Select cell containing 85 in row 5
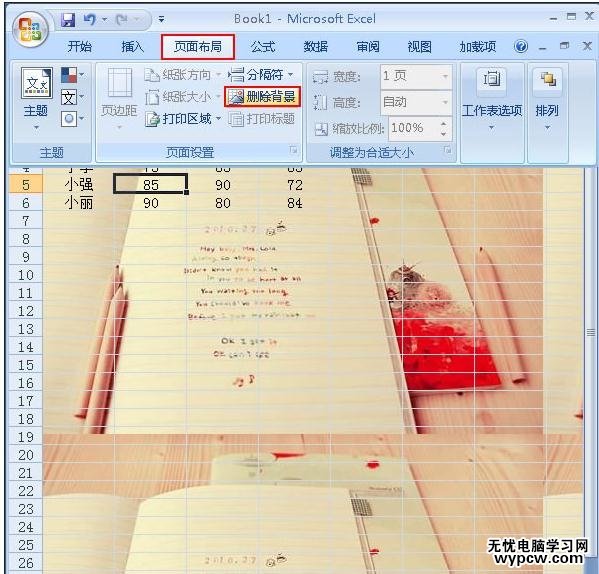This screenshot has width=599, height=574. click(151, 185)
